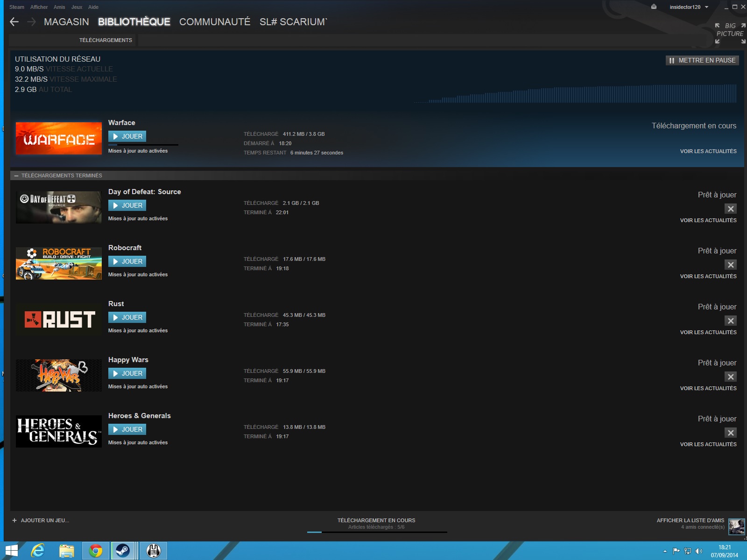747x560 pixels.
Task: Switch to the Bibliothèque tab
Action: coord(134,22)
